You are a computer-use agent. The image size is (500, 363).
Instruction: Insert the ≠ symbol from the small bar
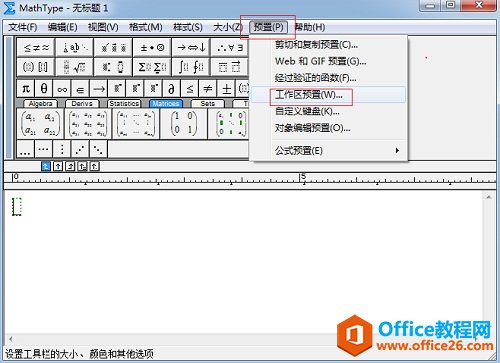click(x=208, y=89)
